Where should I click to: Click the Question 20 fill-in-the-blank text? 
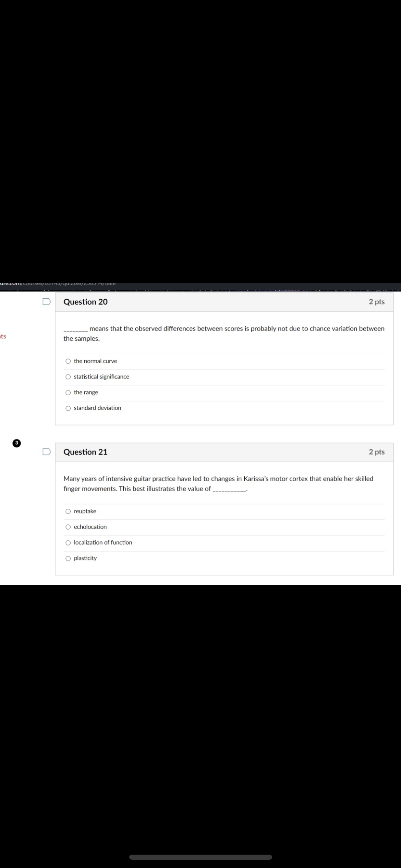point(223,333)
